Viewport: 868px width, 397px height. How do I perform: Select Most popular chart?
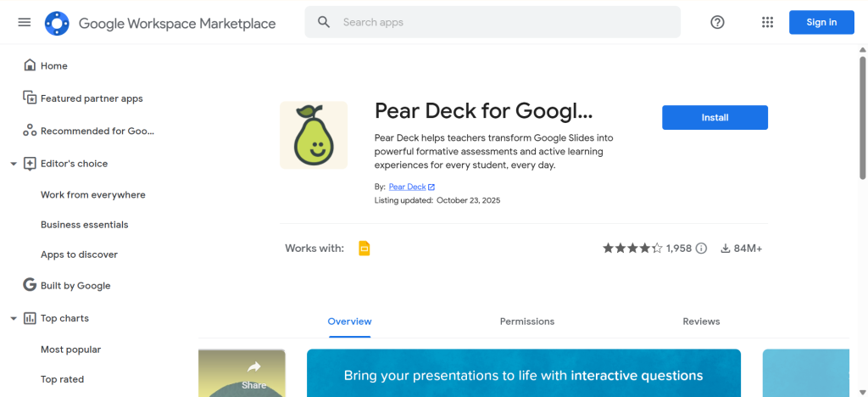(x=71, y=349)
